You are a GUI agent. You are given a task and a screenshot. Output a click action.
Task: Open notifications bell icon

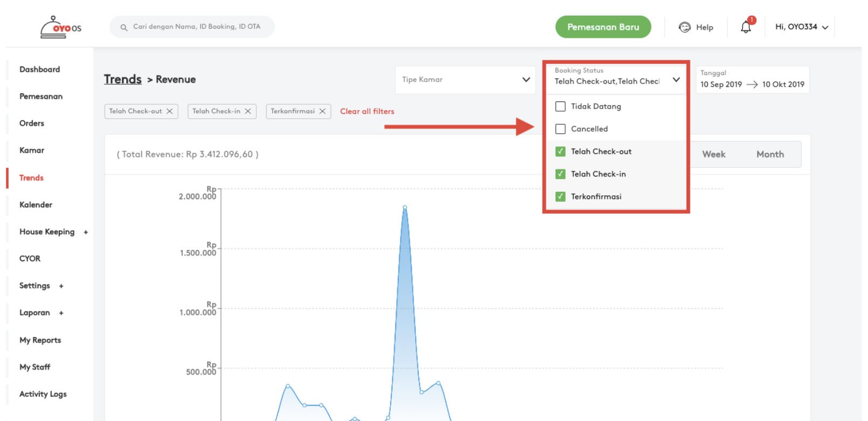pos(746,27)
